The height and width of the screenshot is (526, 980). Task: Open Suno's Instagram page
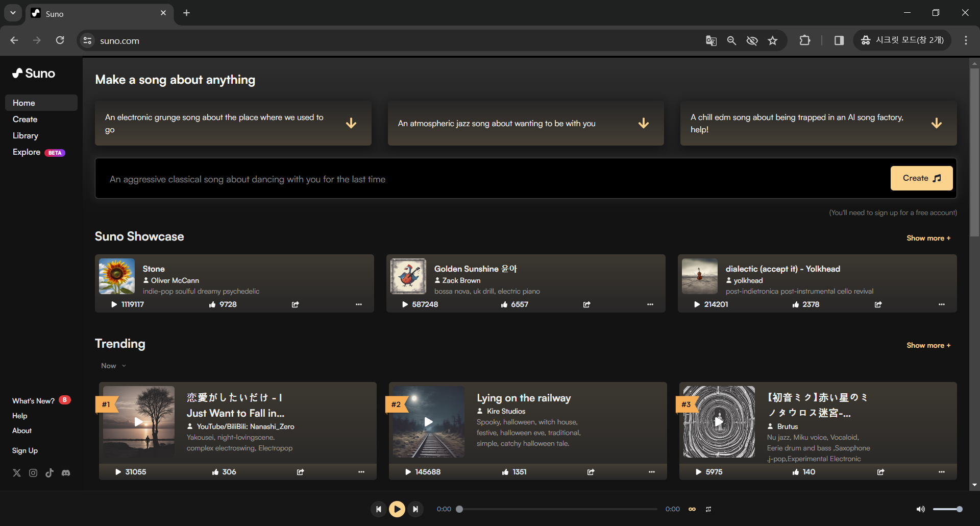(x=33, y=473)
